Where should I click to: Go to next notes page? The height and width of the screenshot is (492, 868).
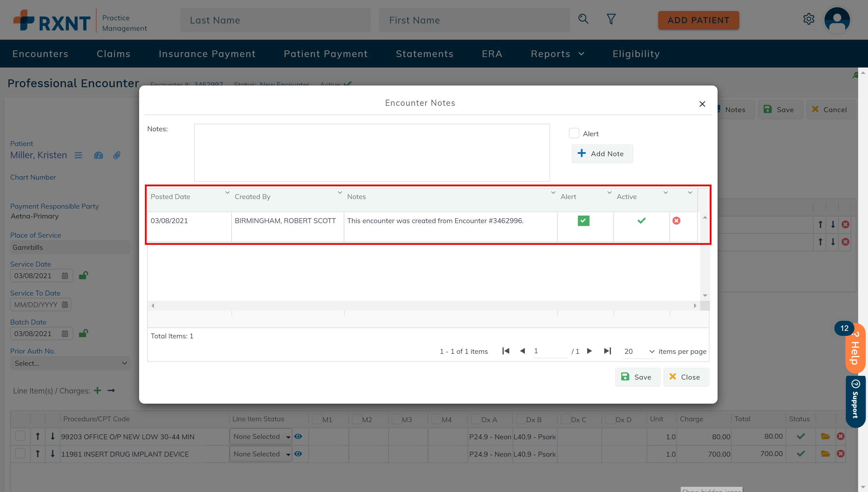(x=589, y=351)
